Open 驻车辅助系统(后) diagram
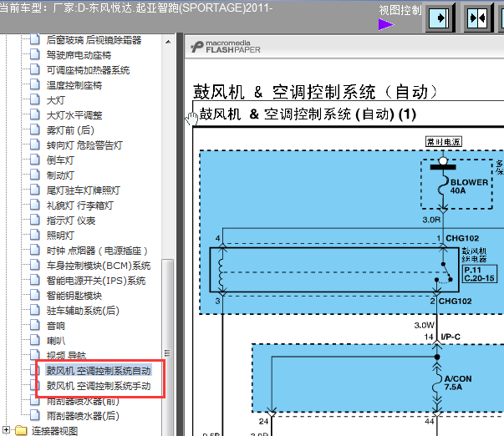 [x=83, y=311]
